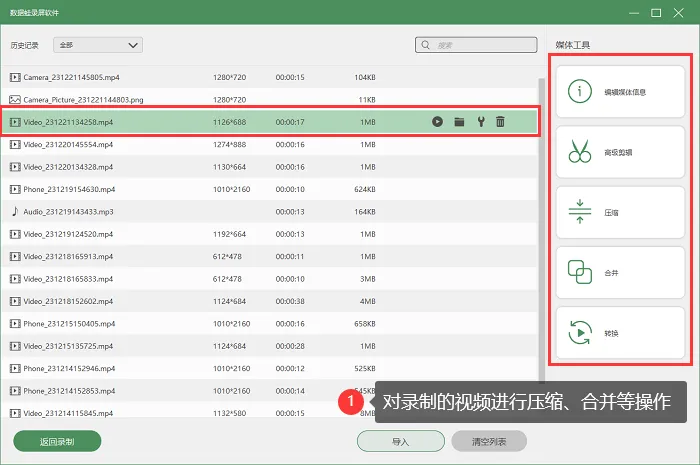
Task: Select file Phone_231219154630.mp4
Action: [x=270, y=189]
